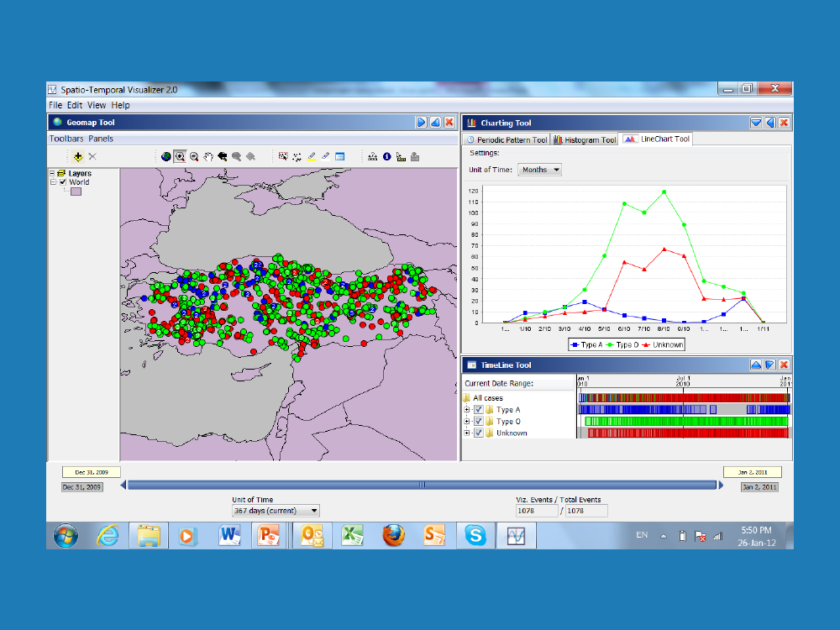The width and height of the screenshot is (840, 630).
Task: Click the measure ruler cursor icon
Action: tap(401, 156)
